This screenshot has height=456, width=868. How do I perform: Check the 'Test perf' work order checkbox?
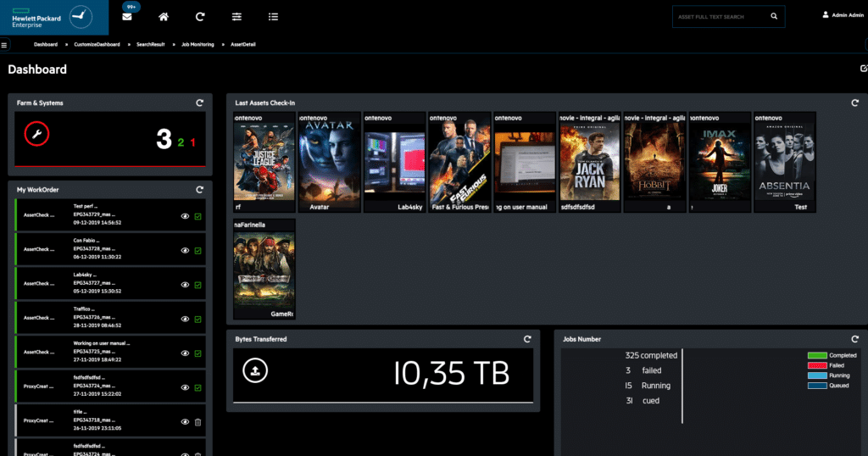(198, 216)
